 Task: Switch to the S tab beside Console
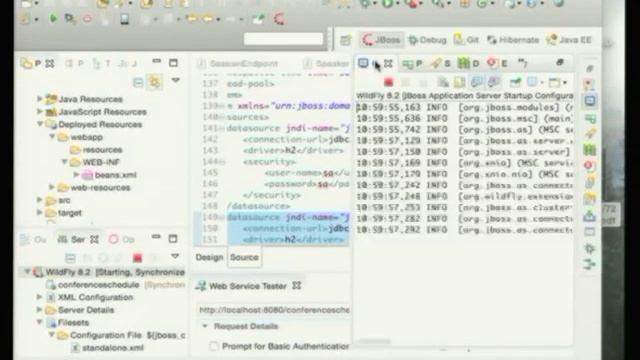(441, 63)
